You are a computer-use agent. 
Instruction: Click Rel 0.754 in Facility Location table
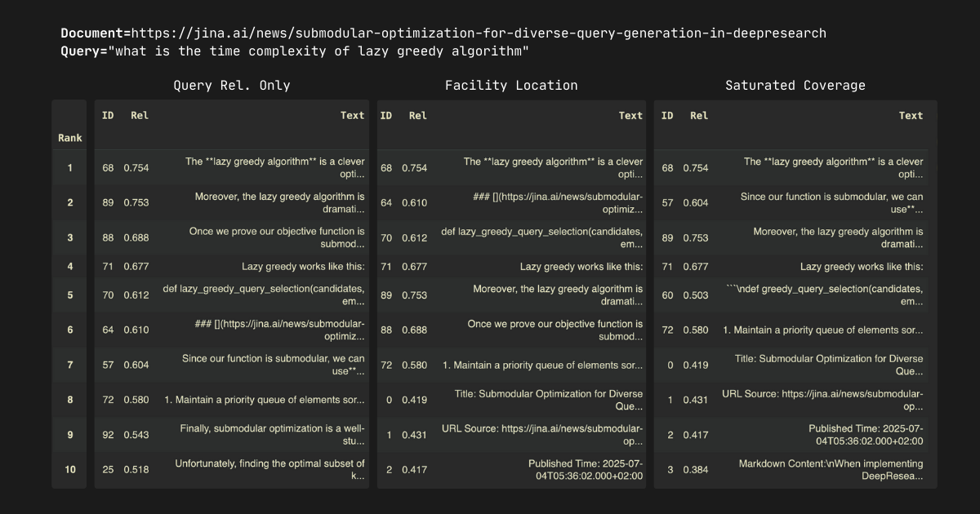[415, 168]
